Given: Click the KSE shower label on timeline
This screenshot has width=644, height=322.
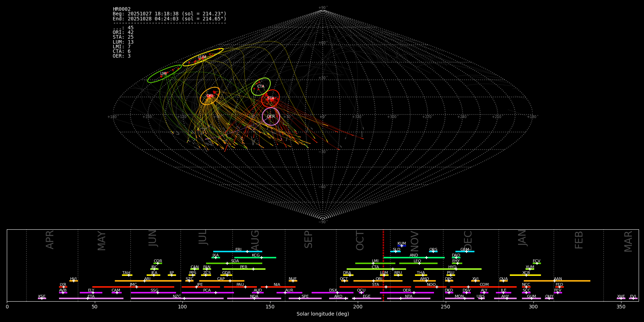Looking at the screenshot, I should 42,297.
